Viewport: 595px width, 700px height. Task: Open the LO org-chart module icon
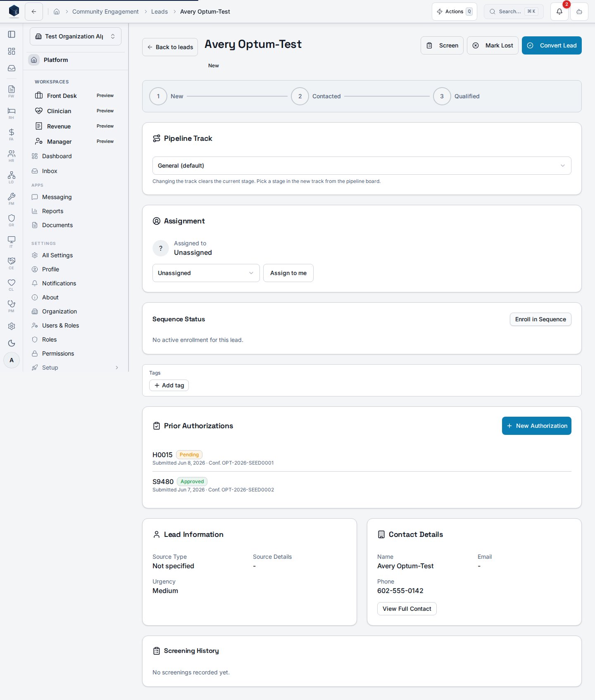(12, 177)
